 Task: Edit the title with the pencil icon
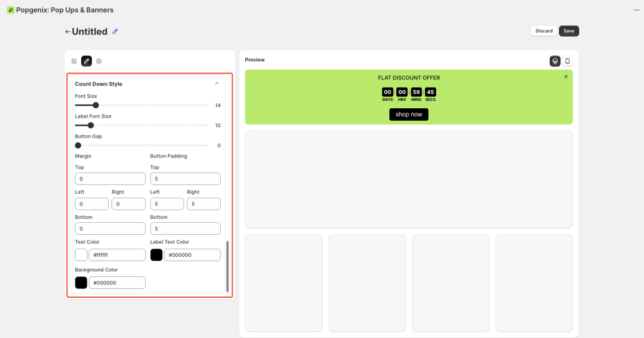pos(115,31)
